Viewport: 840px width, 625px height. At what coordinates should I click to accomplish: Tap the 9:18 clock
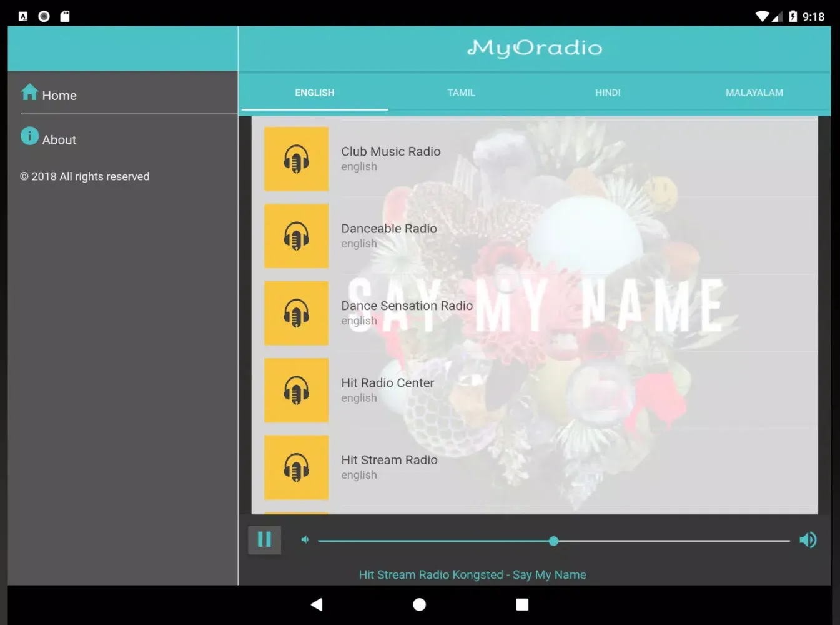coord(813,17)
